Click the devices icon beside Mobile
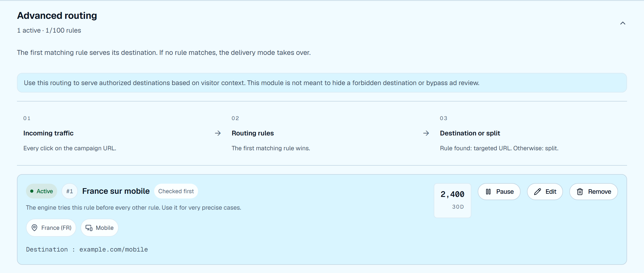The height and width of the screenshot is (273, 644). tap(89, 228)
